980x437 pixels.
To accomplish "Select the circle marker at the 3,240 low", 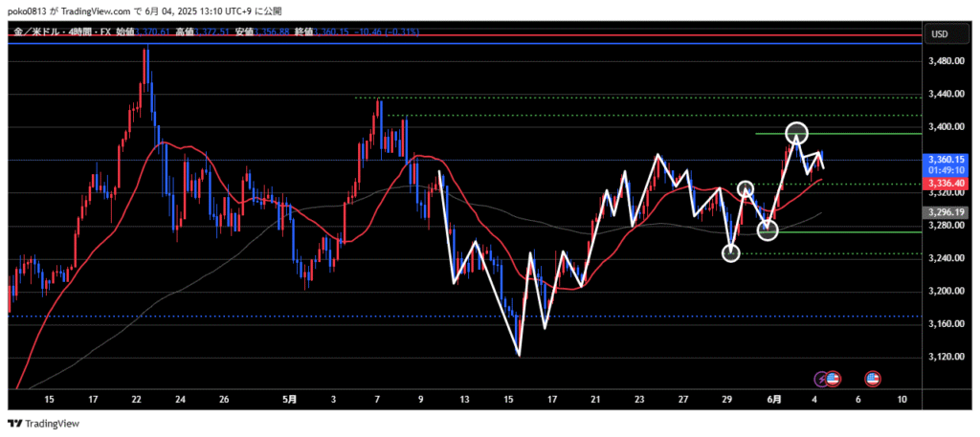I will pyautogui.click(x=731, y=252).
